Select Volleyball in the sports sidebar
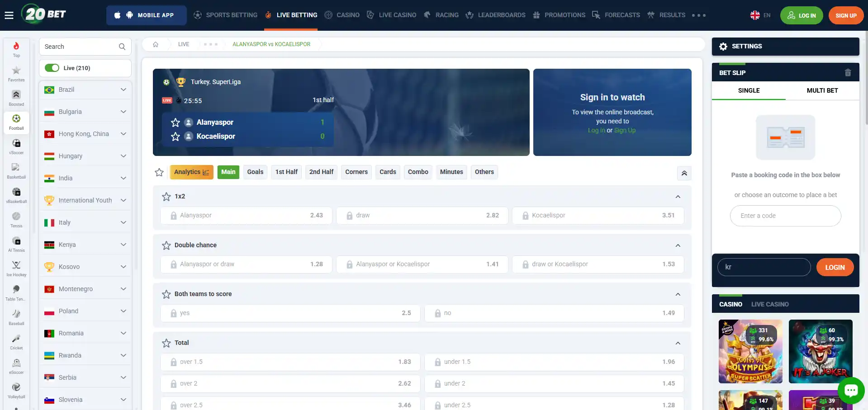 coord(16,391)
